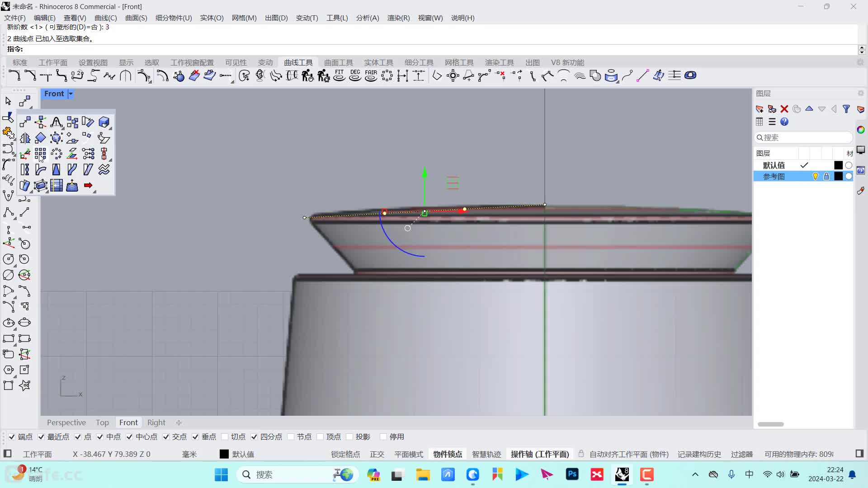
Task: Click the Copy tool in flyout
Action: 72,122
